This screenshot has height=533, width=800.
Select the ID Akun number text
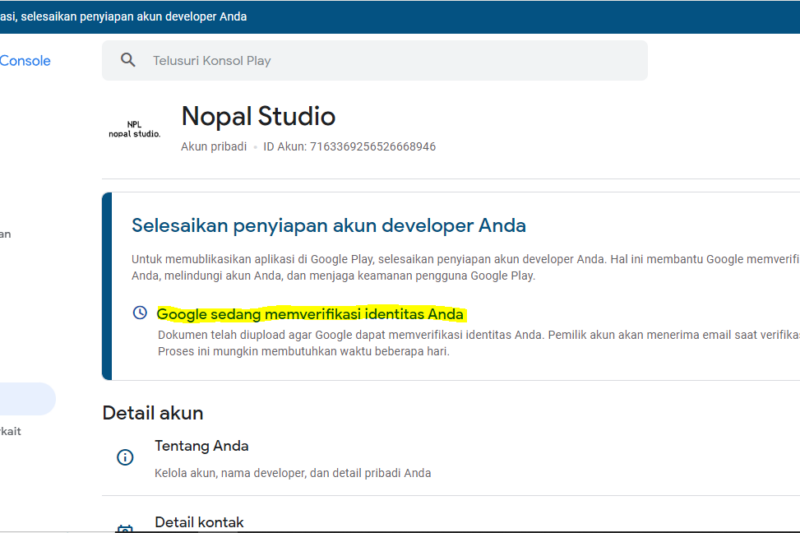pyautogui.click(x=372, y=147)
